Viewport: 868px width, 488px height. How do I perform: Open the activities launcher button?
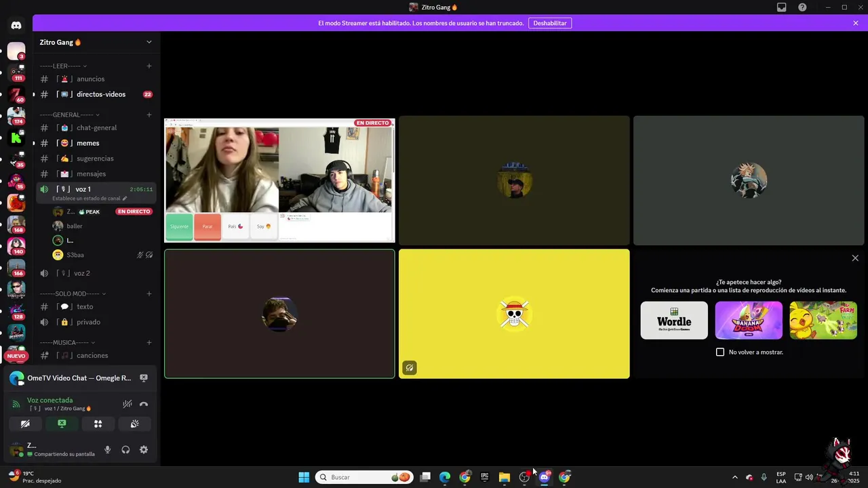(x=98, y=424)
